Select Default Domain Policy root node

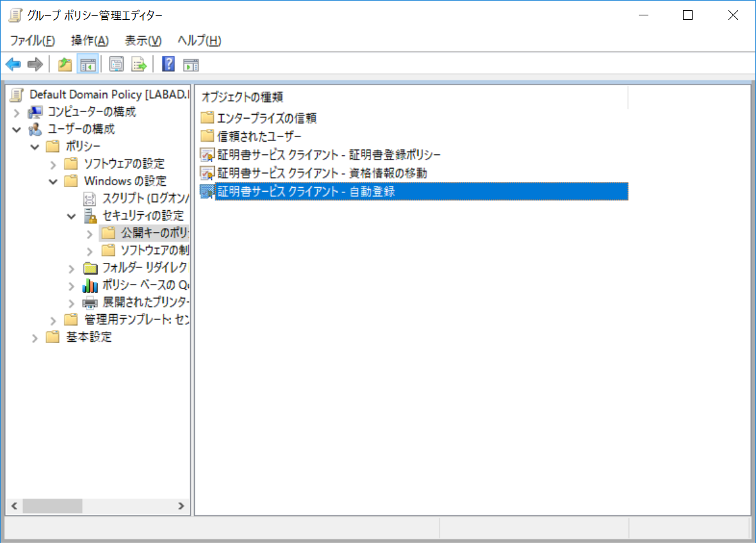click(110, 94)
